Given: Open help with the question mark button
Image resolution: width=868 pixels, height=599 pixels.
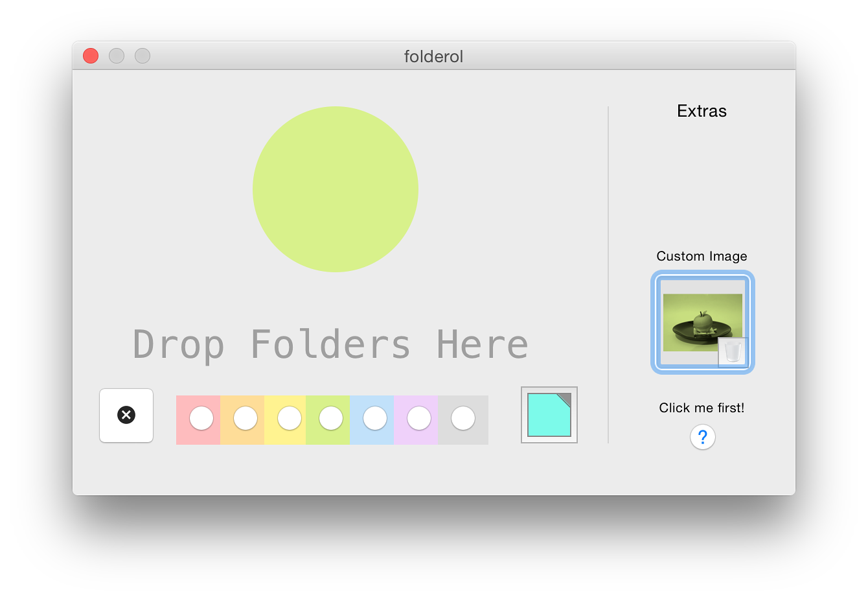Looking at the screenshot, I should tap(703, 438).
